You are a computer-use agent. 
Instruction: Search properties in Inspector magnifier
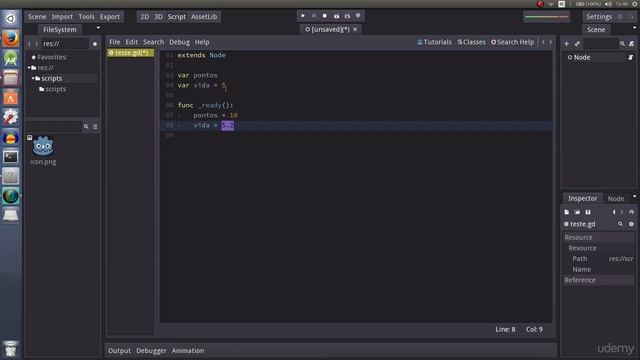[x=620, y=224]
